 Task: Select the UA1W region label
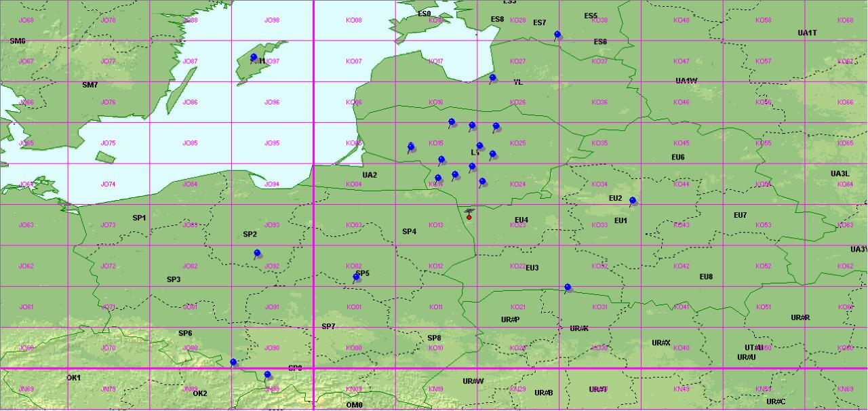click(686, 81)
